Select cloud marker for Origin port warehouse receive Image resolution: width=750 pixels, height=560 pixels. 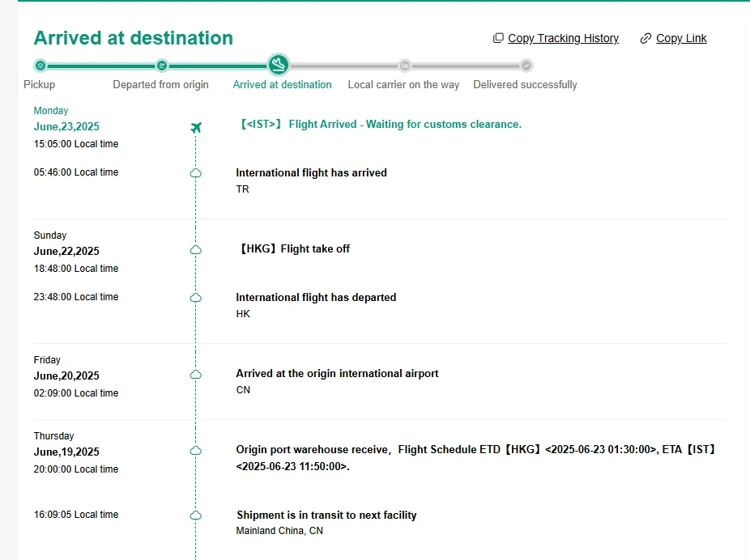pyautogui.click(x=195, y=450)
